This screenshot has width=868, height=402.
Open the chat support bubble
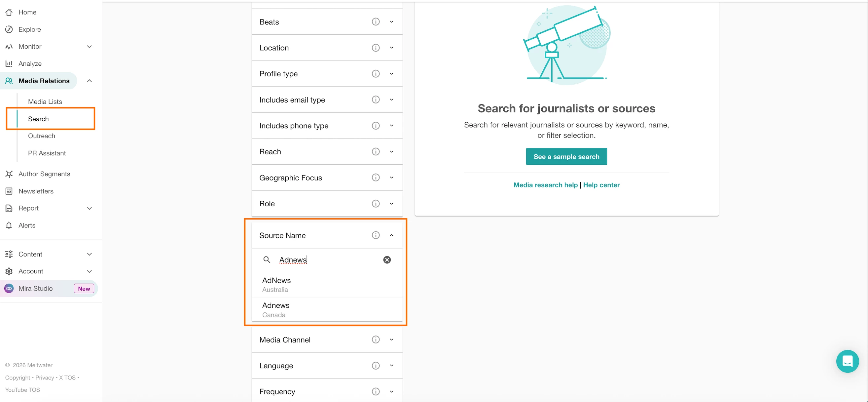tap(847, 361)
